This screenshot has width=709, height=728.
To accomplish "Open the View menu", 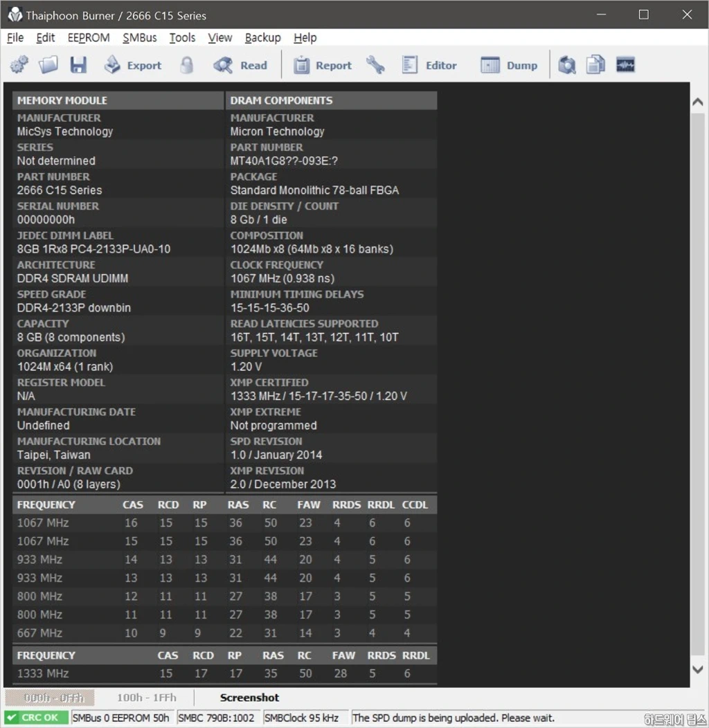I will click(219, 37).
